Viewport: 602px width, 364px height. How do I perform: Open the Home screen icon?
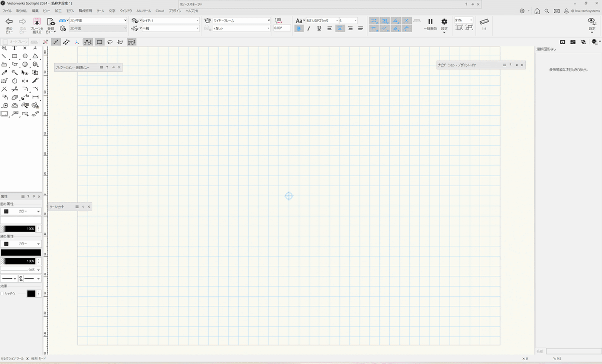[537, 11]
